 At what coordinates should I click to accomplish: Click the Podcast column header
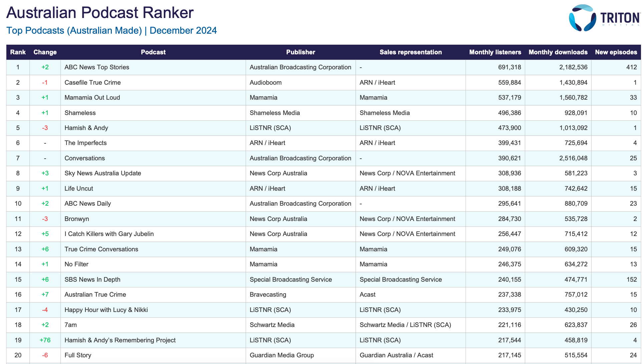(x=153, y=52)
